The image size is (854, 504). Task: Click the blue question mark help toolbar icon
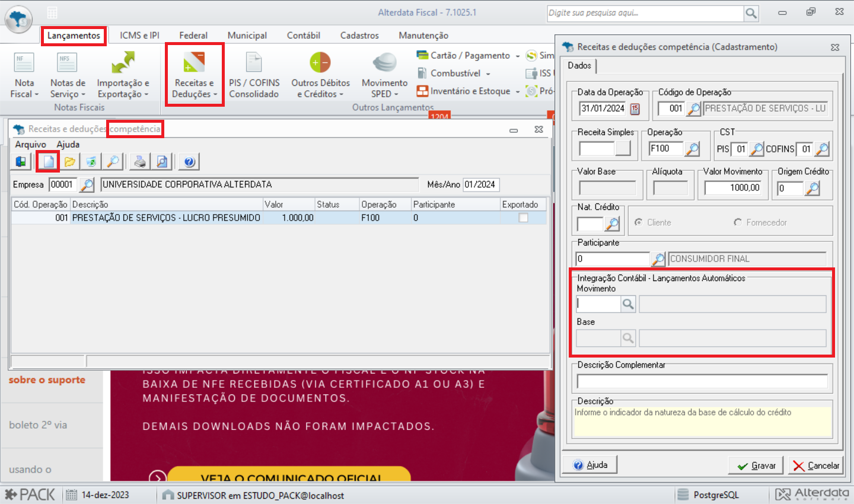point(189,161)
